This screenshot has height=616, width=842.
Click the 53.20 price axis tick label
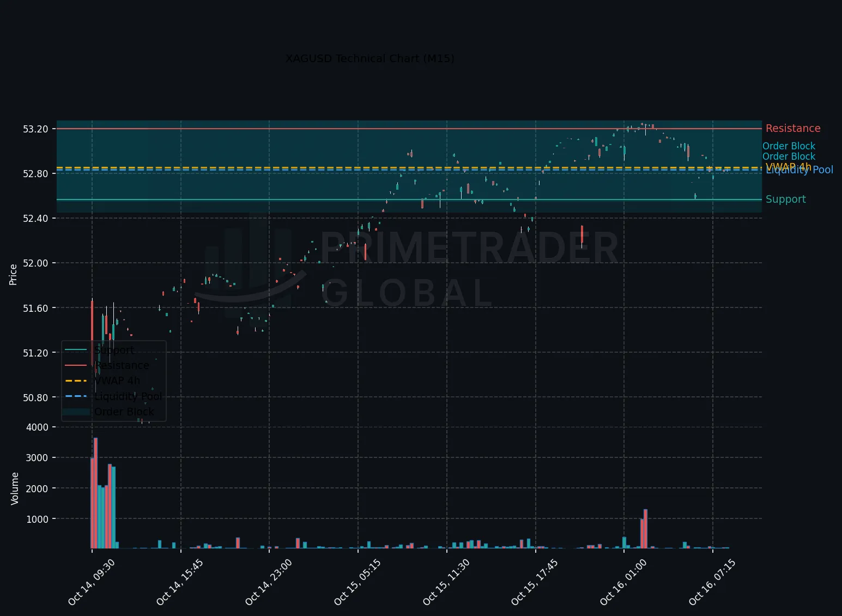click(35, 129)
